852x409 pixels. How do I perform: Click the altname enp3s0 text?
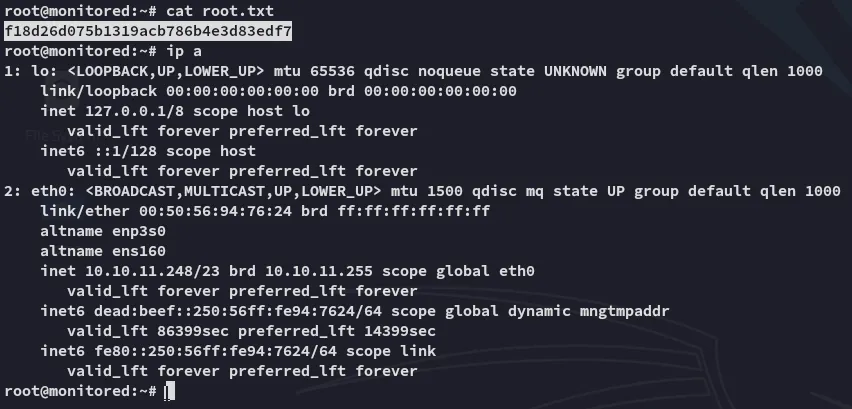pos(103,230)
